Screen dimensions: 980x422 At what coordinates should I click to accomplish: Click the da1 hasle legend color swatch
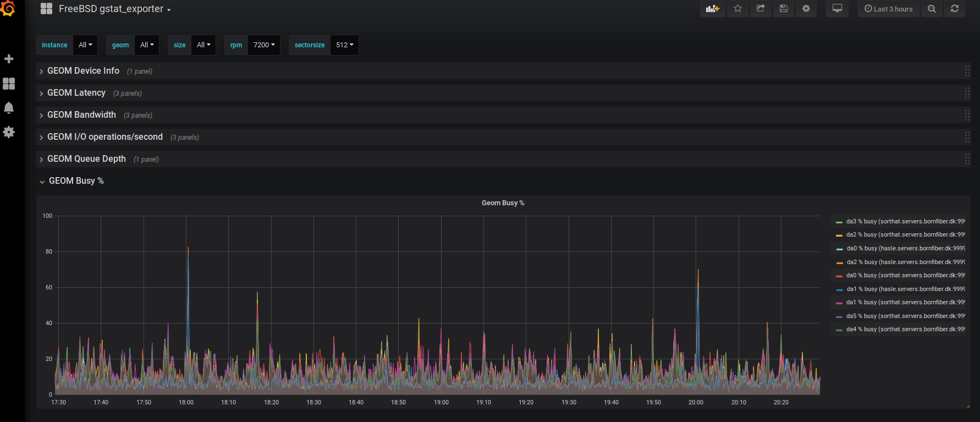coord(839,290)
